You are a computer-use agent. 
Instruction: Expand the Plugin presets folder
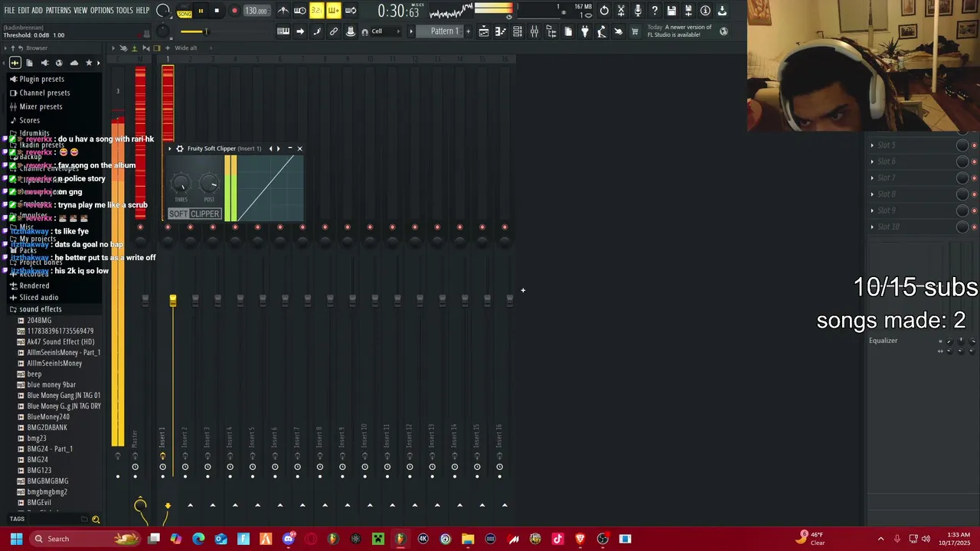41,79
